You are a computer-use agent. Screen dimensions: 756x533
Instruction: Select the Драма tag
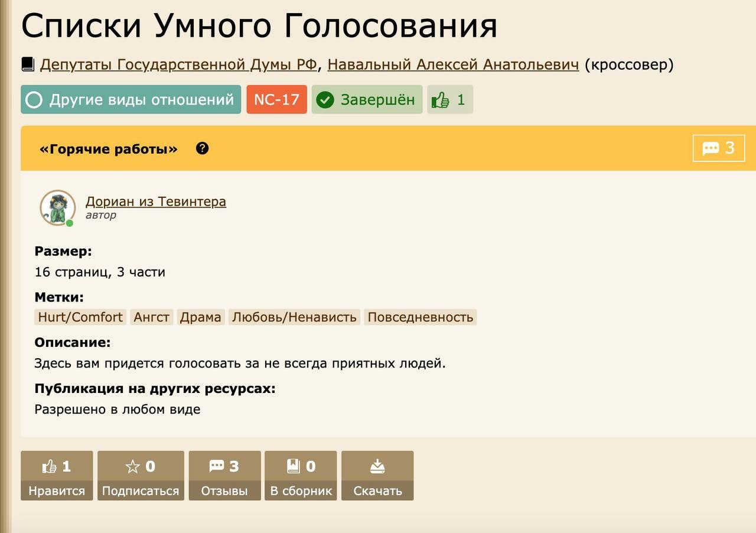point(200,317)
